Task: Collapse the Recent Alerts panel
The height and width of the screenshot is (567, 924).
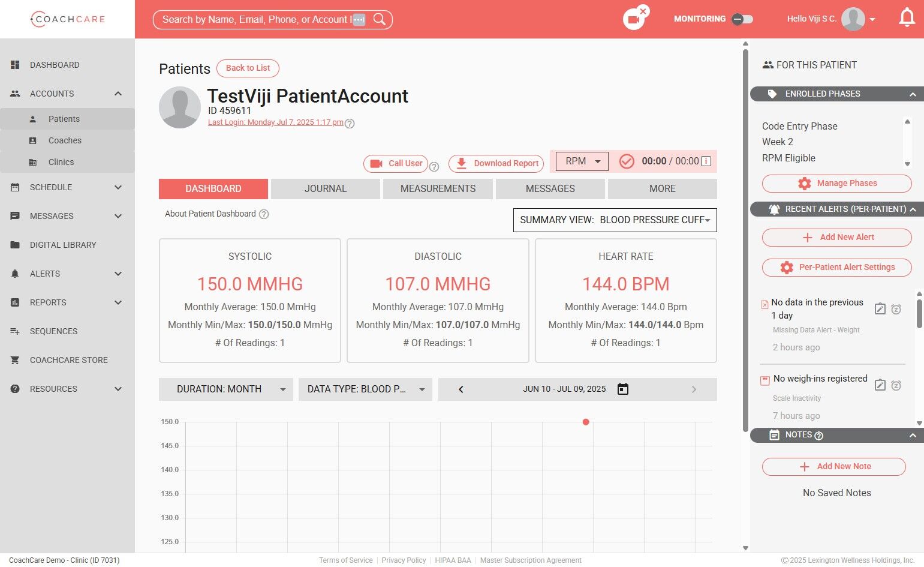Action: 913,209
